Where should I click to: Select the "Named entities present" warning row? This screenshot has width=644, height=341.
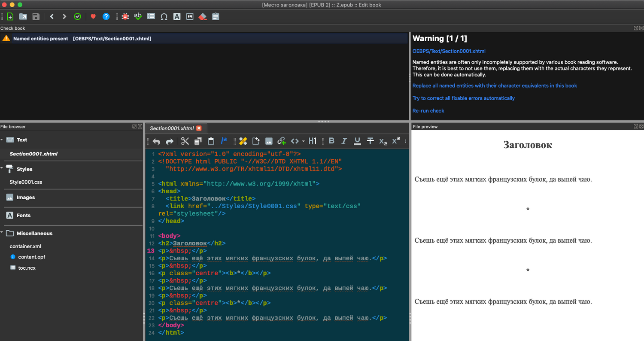coord(82,39)
